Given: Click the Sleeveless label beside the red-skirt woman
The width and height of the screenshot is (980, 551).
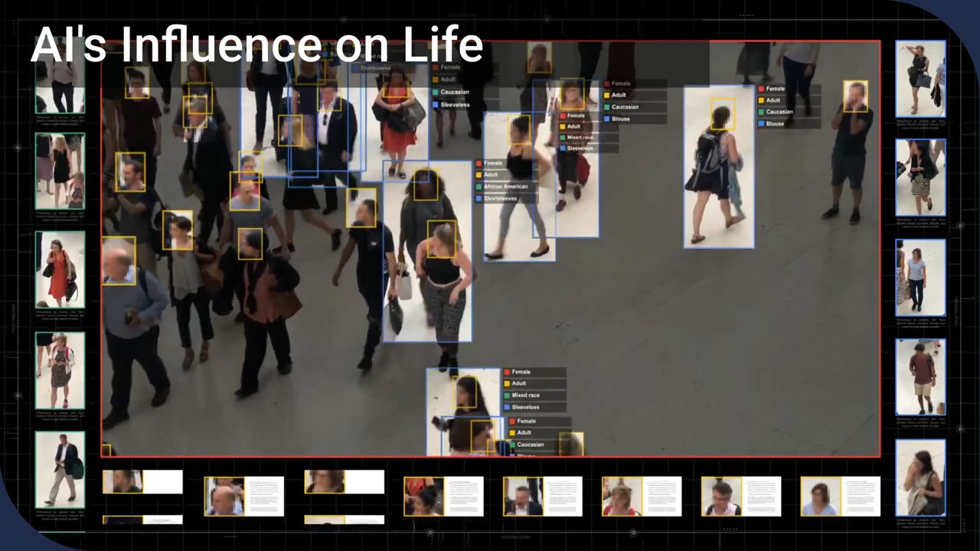Looking at the screenshot, I should pyautogui.click(x=455, y=104).
